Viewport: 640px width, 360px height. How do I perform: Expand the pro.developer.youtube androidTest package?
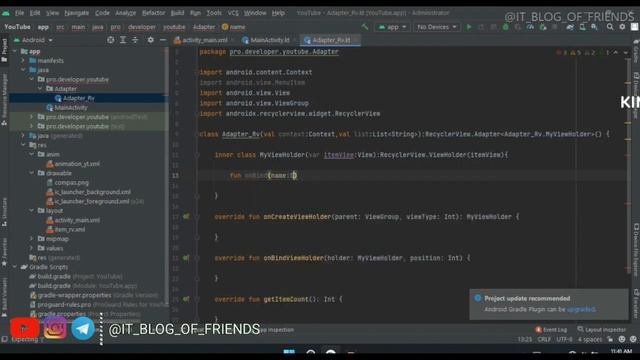click(31, 117)
